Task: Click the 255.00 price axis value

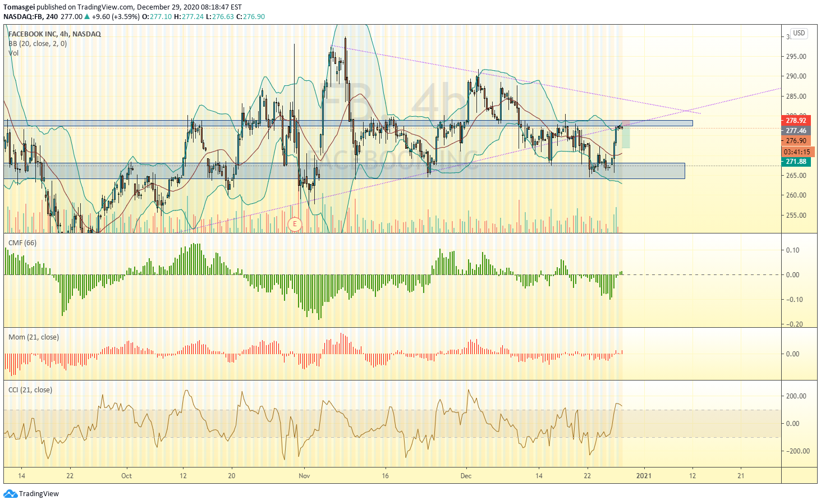Action: [796, 216]
